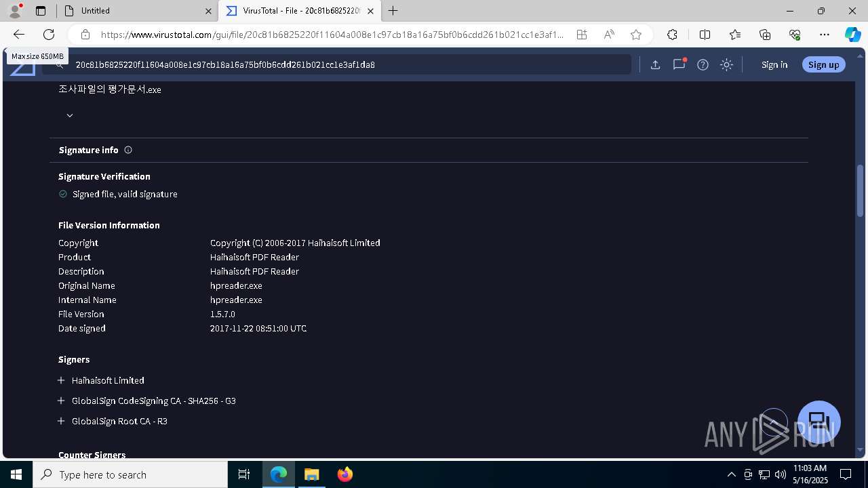Open the volume control icon

(x=780, y=474)
